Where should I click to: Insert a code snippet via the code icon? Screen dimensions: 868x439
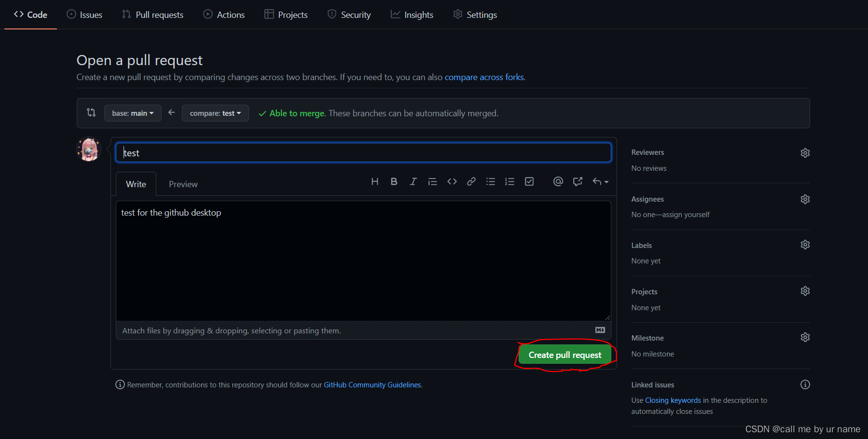(x=452, y=181)
